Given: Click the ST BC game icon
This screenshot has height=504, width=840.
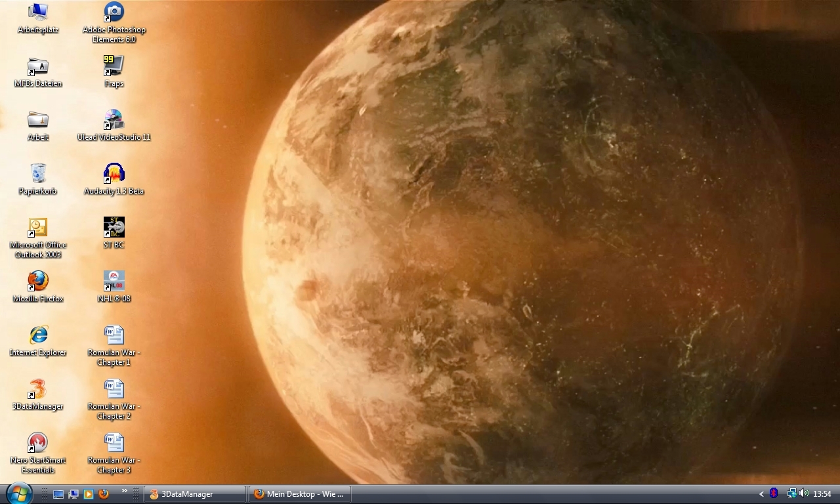Looking at the screenshot, I should [114, 228].
